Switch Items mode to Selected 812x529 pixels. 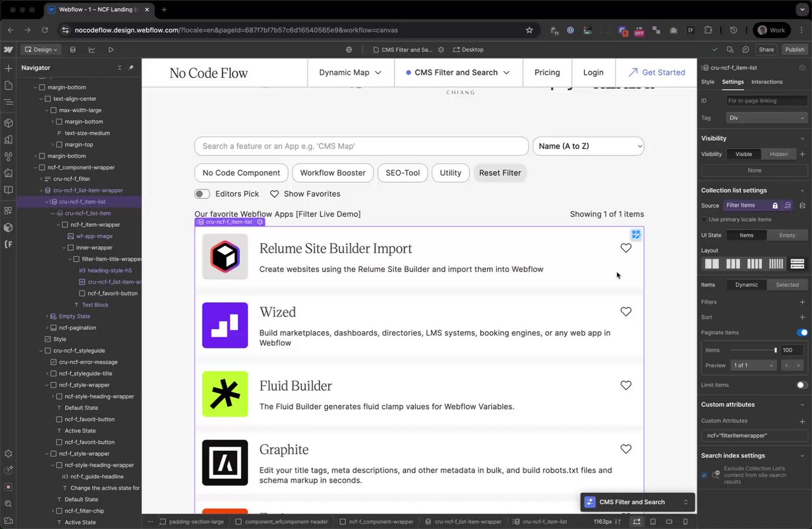[x=787, y=285]
